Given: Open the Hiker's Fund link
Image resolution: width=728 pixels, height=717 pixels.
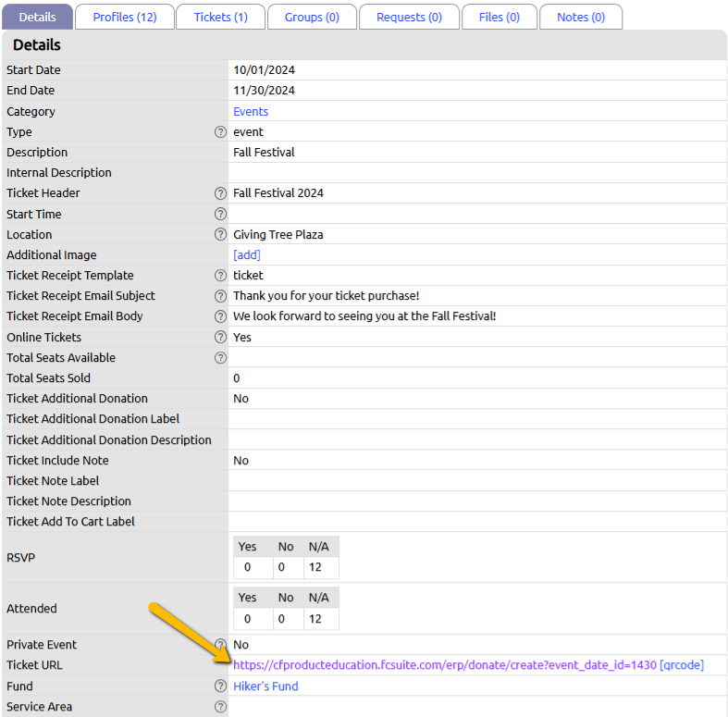Looking at the screenshot, I should [265, 686].
